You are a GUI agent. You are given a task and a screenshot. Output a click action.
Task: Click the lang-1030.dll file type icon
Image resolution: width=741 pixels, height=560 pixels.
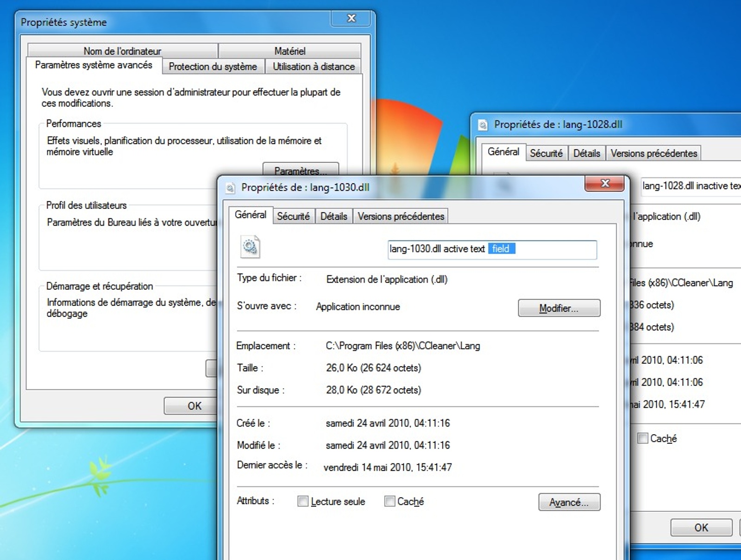pos(250,247)
